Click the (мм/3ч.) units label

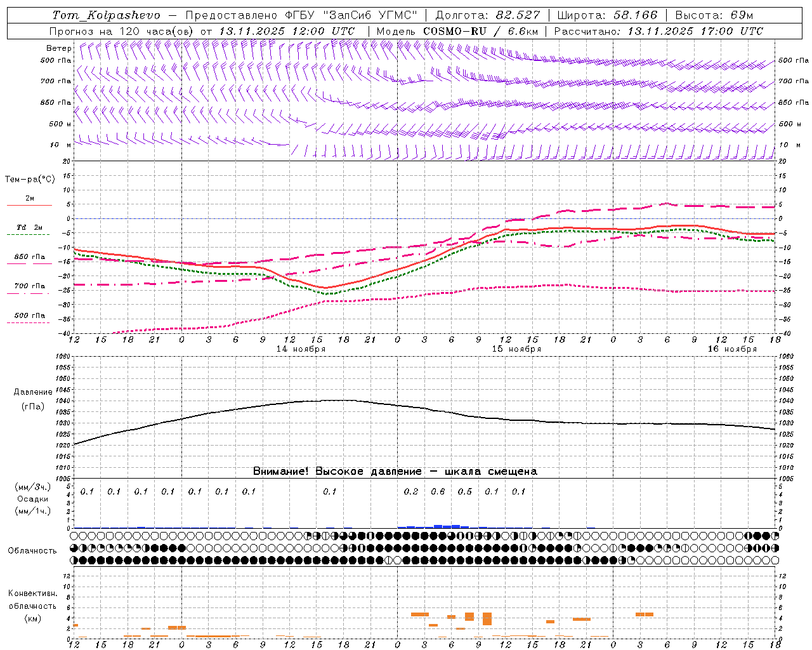(32, 487)
